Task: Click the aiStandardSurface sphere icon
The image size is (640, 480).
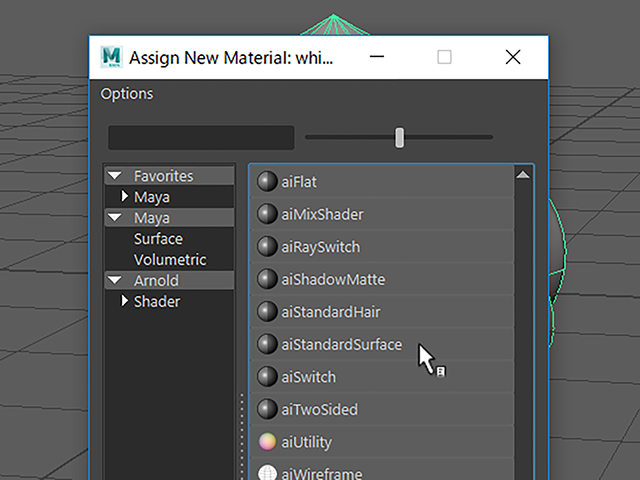Action: pos(267,344)
